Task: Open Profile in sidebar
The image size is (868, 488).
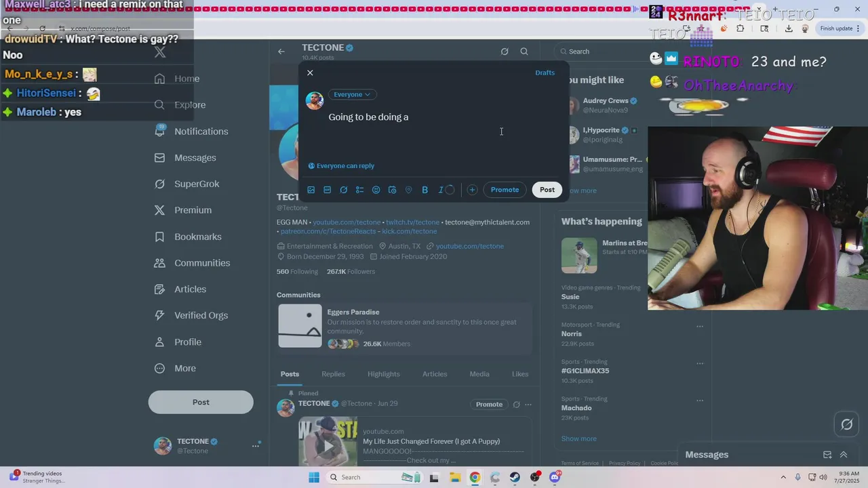Action: [x=178, y=342]
